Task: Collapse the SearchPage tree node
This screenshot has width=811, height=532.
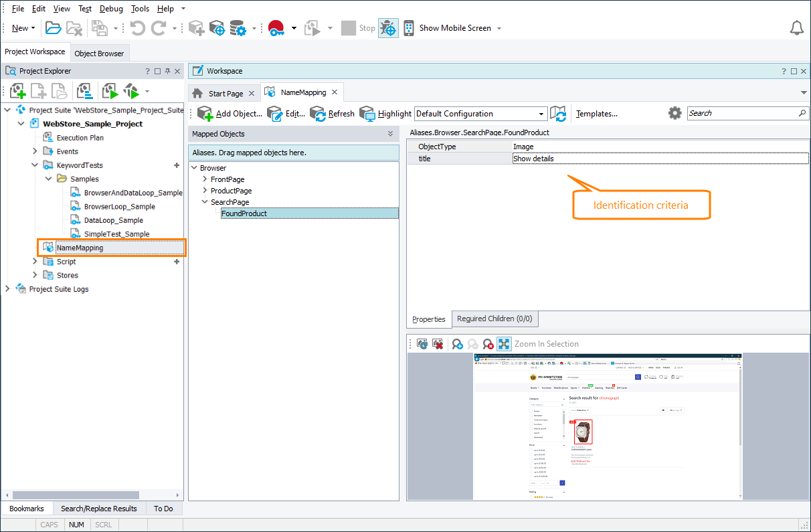Action: click(205, 201)
